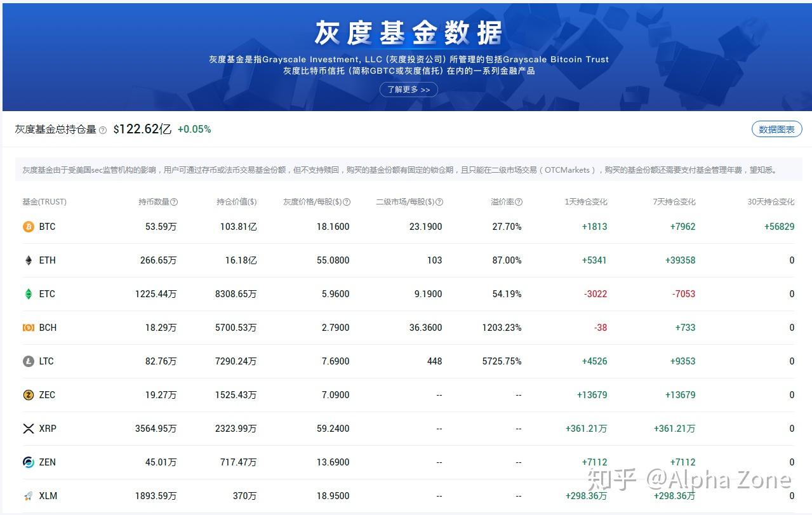812x515 pixels.
Task: Click the LTC Litecoin coin icon
Action: coord(28,361)
